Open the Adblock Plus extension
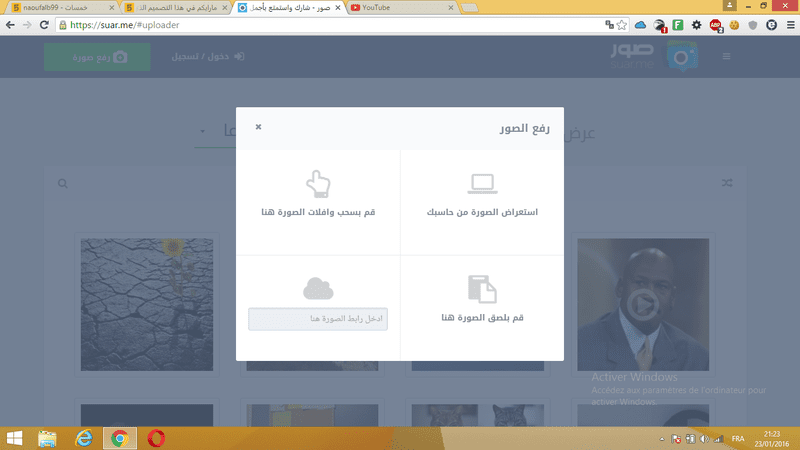This screenshot has width=800, height=450. pyautogui.click(x=716, y=26)
